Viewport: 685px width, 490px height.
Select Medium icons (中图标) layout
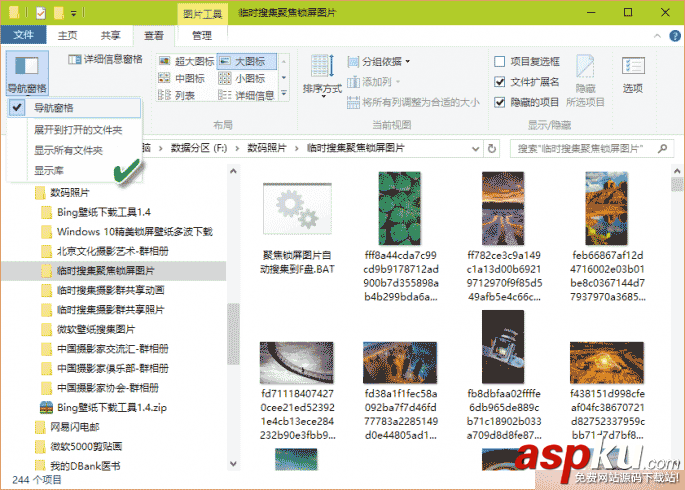181,78
